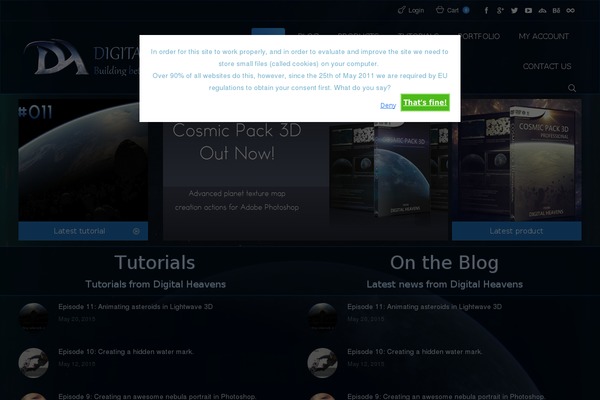Open the Google Plus social icon

pyautogui.click(x=500, y=10)
